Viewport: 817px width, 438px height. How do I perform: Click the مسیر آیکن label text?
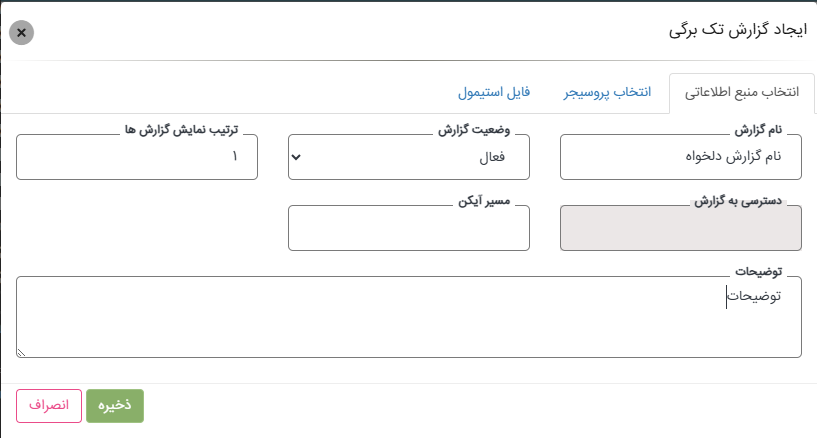click(x=484, y=201)
